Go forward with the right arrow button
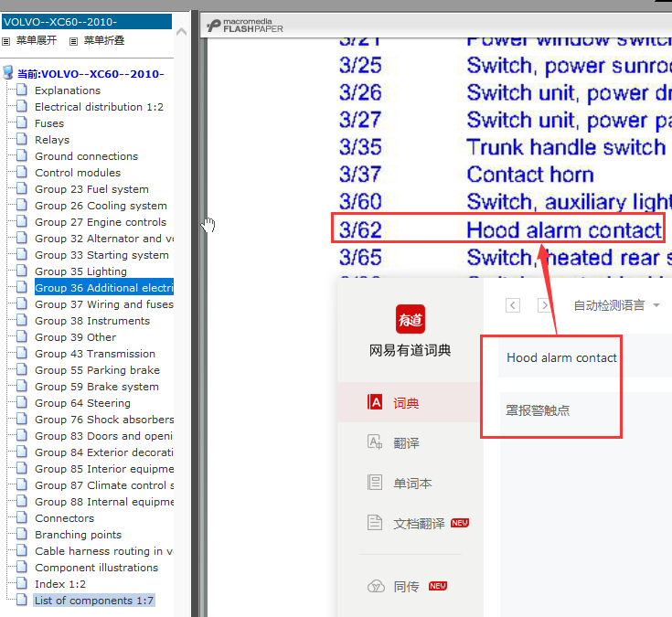 [544, 305]
